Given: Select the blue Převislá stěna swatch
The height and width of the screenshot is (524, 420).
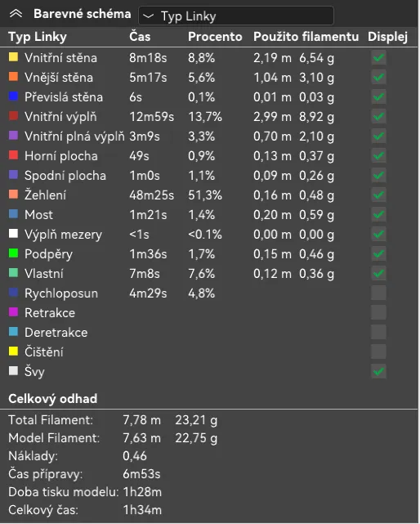Looking at the screenshot, I should pyautogui.click(x=13, y=96).
